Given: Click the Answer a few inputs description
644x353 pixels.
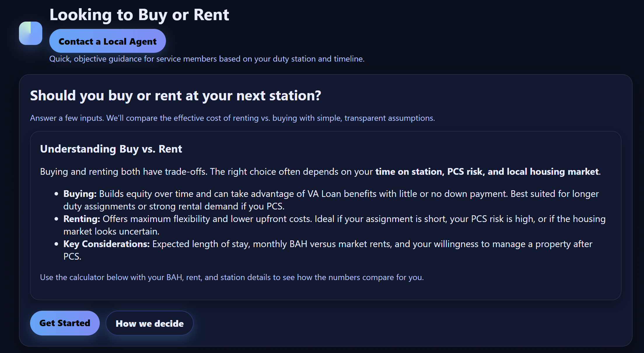Looking at the screenshot, I should coord(232,118).
